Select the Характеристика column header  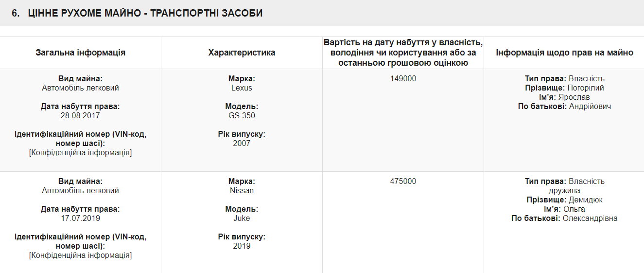pos(242,53)
